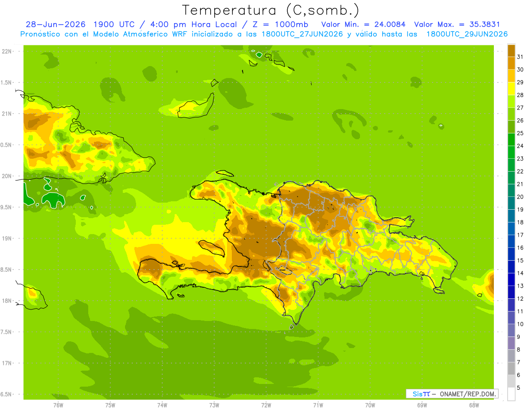Click the "73W" longitude label

click(x=214, y=405)
